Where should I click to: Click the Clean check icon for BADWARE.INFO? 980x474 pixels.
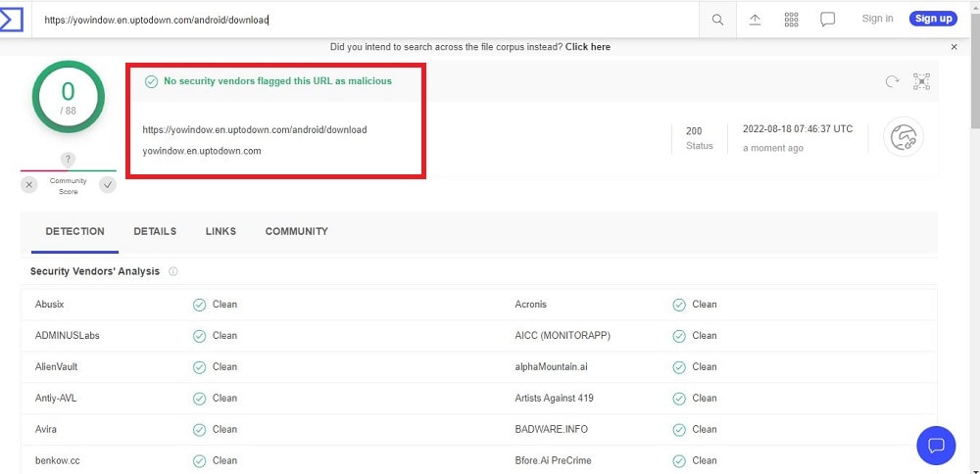679,430
